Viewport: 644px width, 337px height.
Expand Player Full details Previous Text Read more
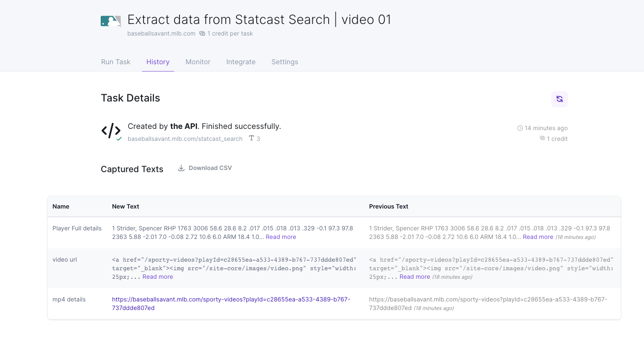(538, 237)
